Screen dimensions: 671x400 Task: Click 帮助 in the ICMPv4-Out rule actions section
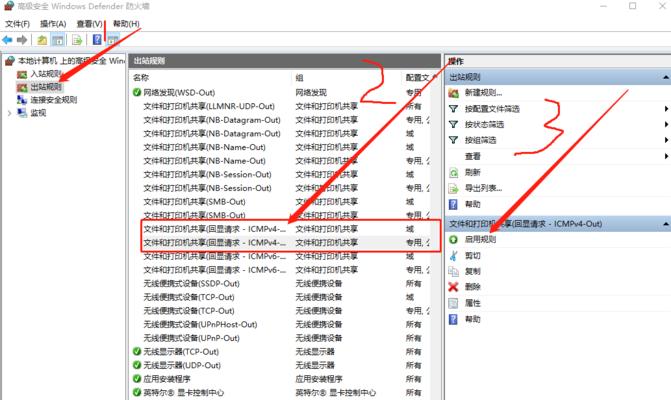472,319
